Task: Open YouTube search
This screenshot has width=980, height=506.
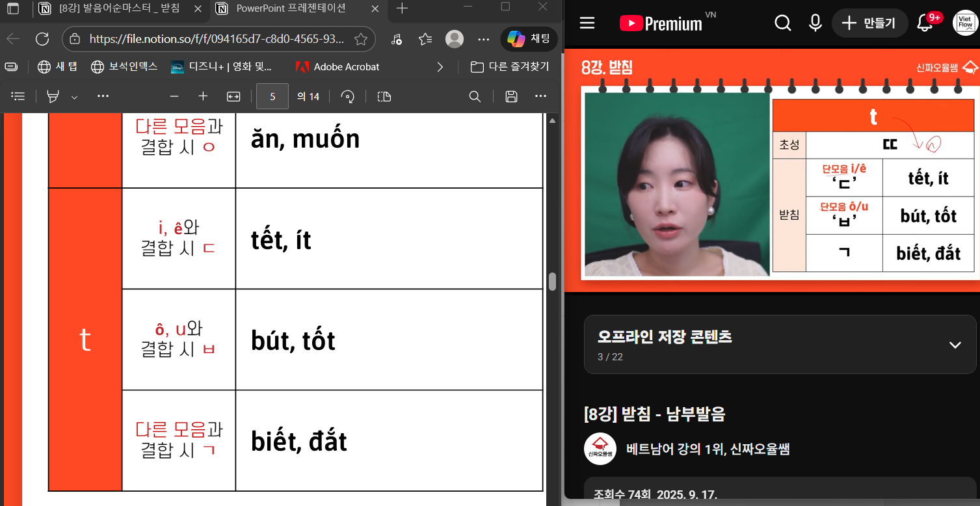Action: click(x=783, y=23)
